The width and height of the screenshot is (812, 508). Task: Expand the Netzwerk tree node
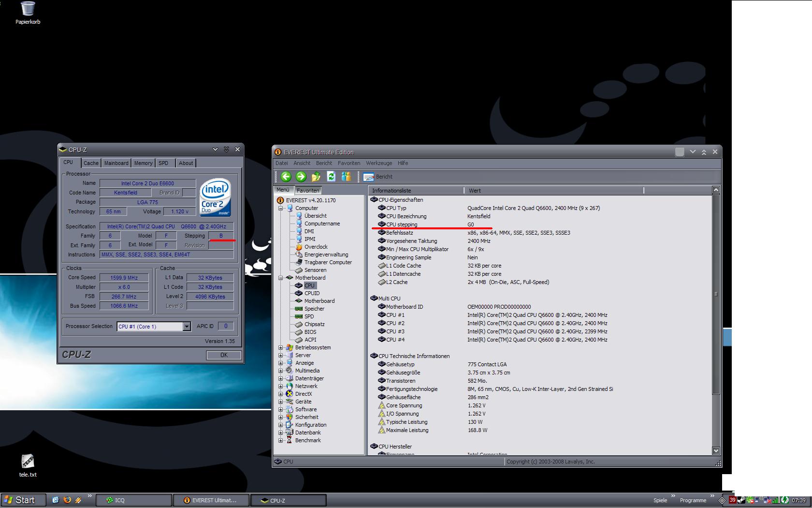[280, 386]
